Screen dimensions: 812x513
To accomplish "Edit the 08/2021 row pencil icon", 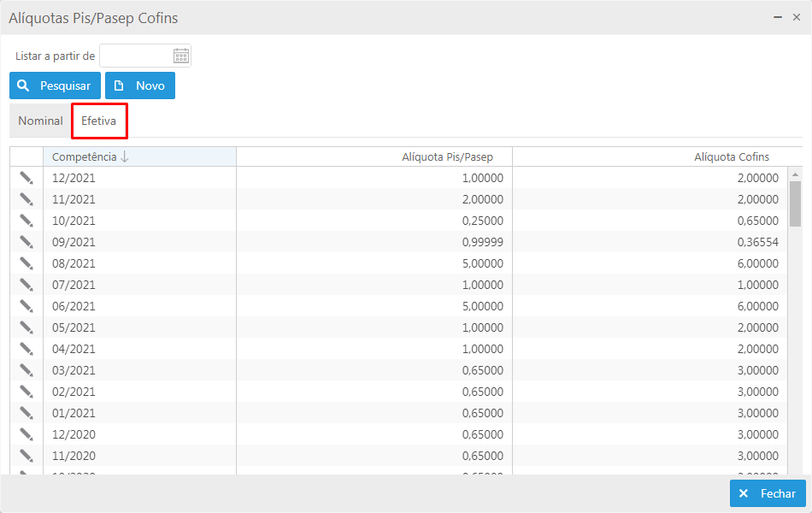I will tap(26, 263).
